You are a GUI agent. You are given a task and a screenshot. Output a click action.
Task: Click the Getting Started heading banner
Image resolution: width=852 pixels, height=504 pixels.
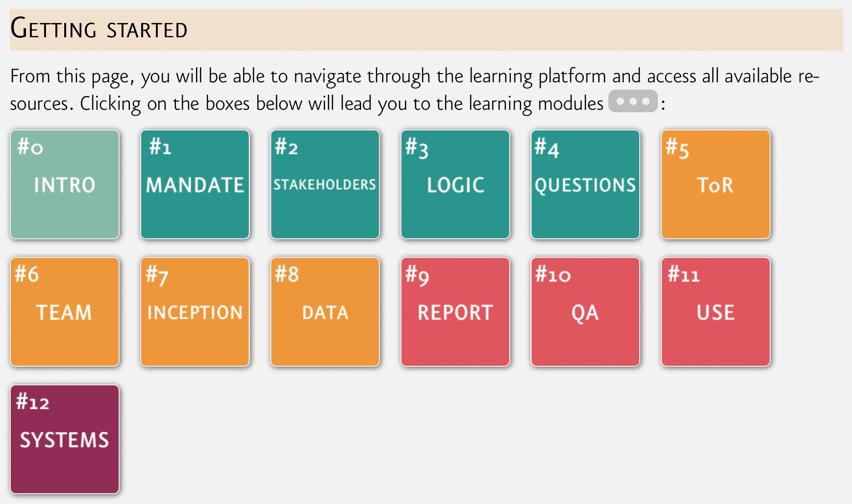coord(426,29)
